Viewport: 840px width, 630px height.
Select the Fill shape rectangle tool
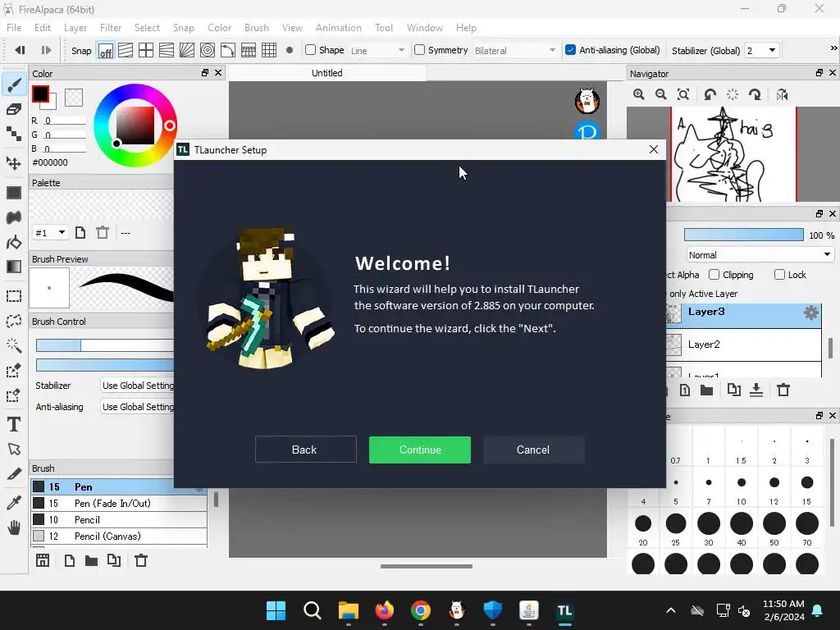(x=14, y=193)
